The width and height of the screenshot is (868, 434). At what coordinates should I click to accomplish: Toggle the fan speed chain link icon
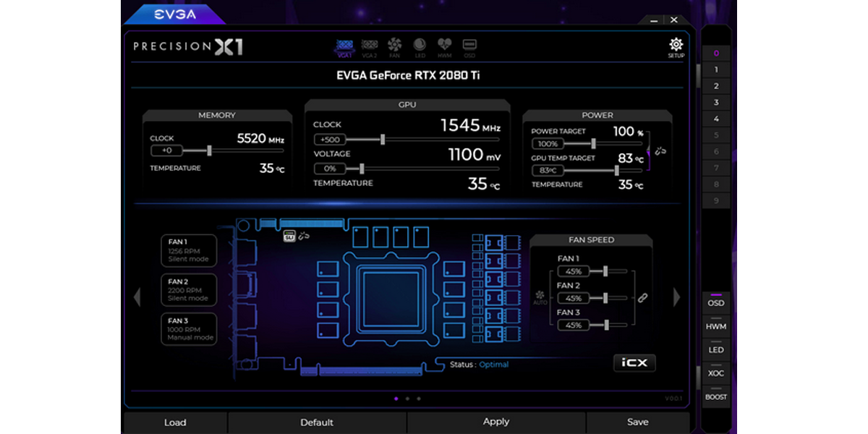coord(642,298)
